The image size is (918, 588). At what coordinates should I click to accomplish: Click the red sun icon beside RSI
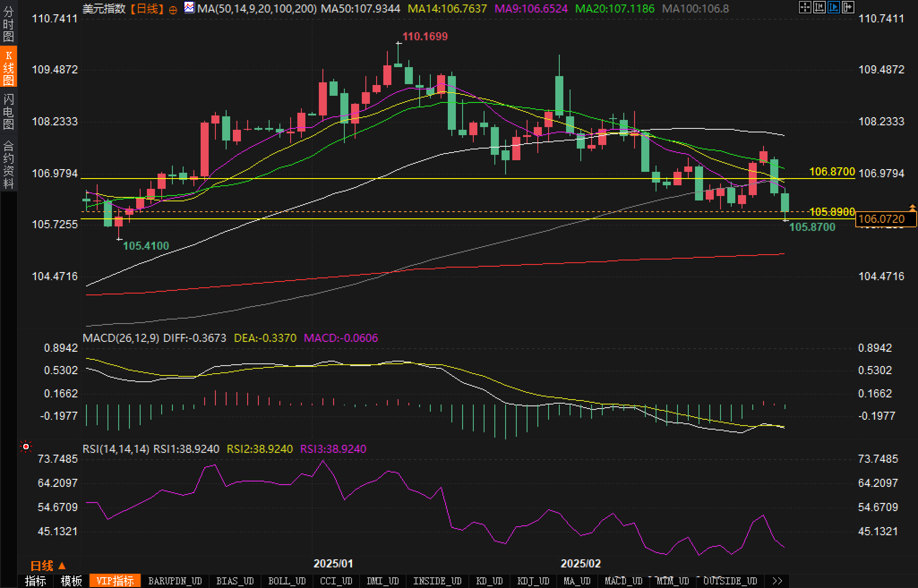point(26,447)
